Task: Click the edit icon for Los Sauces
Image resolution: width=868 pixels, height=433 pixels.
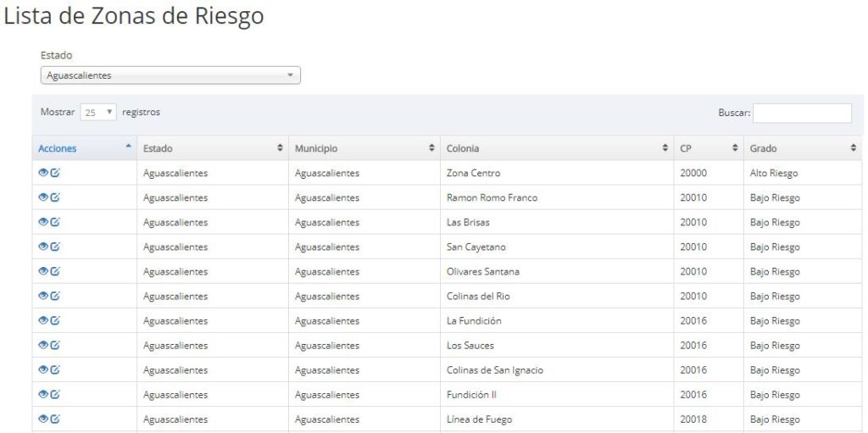Action: click(55, 345)
